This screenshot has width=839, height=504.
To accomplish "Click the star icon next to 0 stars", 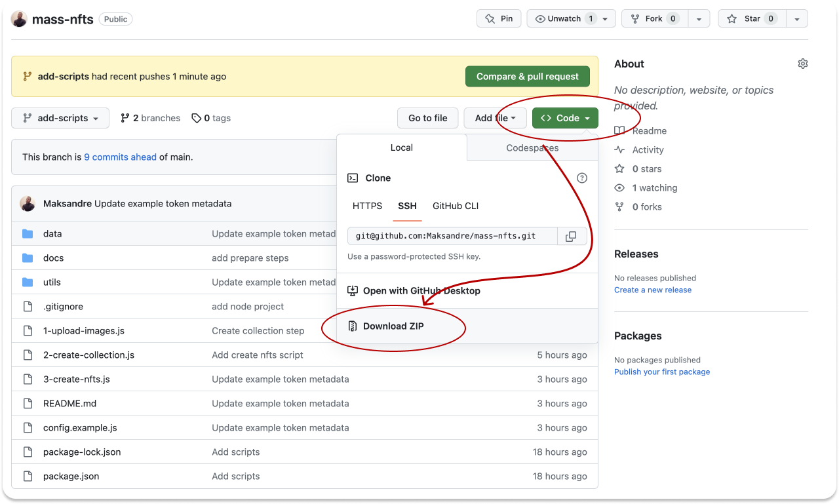I will pyautogui.click(x=619, y=169).
